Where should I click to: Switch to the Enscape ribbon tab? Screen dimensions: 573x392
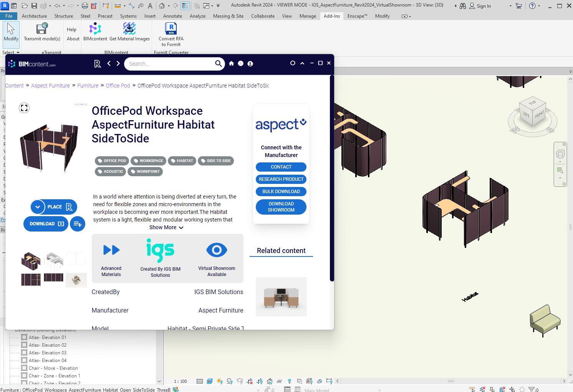click(x=357, y=16)
